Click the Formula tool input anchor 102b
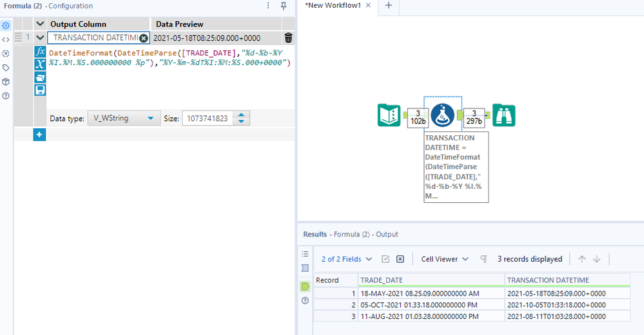 click(418, 117)
